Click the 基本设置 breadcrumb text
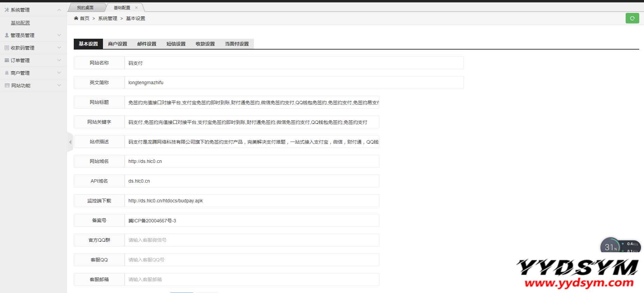 pos(136,18)
